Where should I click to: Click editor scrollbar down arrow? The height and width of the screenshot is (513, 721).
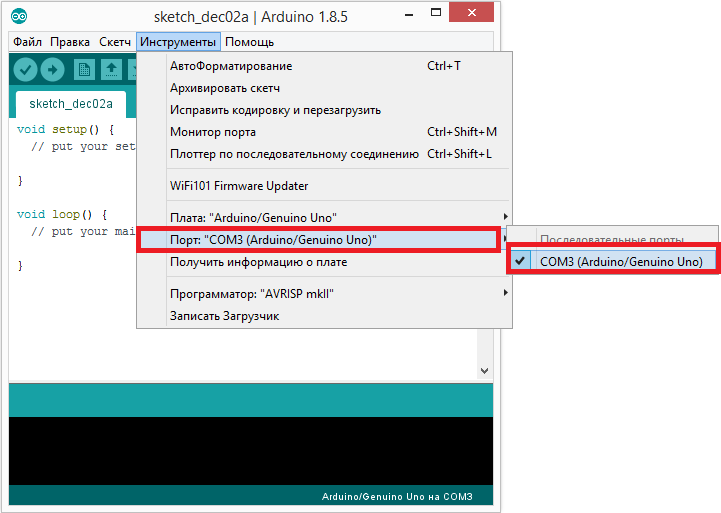tap(484, 370)
